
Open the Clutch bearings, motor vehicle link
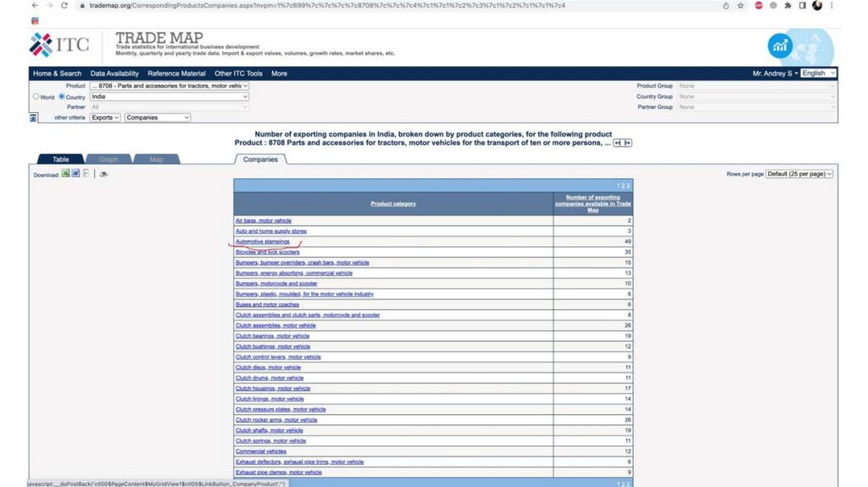point(272,336)
